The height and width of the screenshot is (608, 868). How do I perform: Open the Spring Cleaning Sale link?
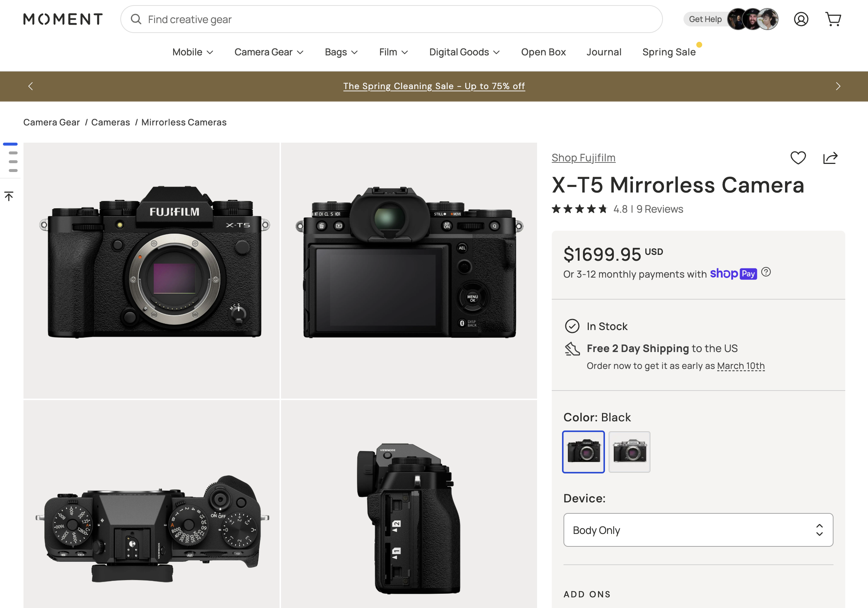[434, 86]
